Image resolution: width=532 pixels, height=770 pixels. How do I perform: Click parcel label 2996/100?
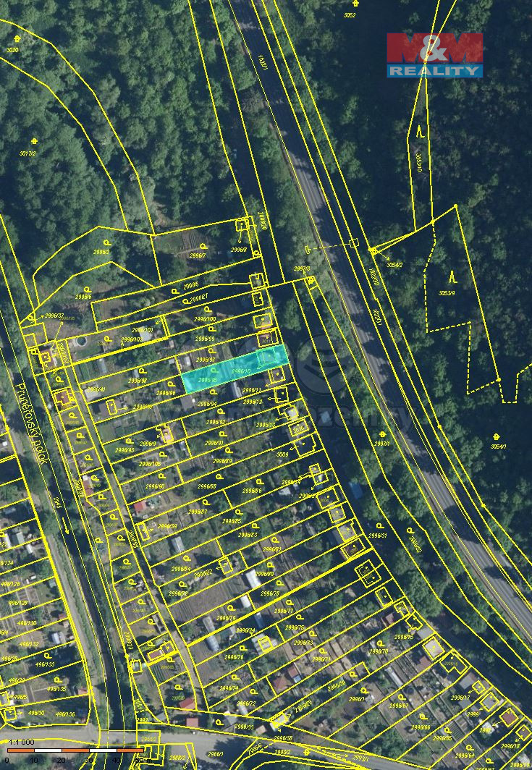tap(205, 319)
